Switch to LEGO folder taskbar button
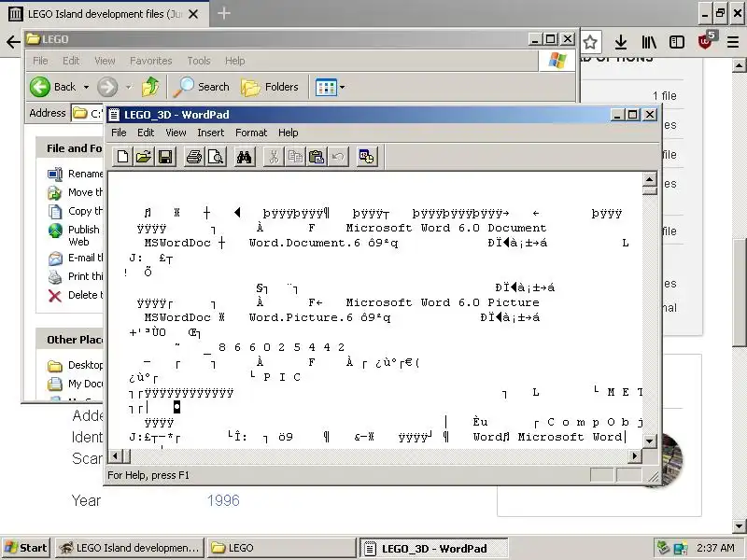Viewport: 747px width, 560px height. (x=281, y=548)
